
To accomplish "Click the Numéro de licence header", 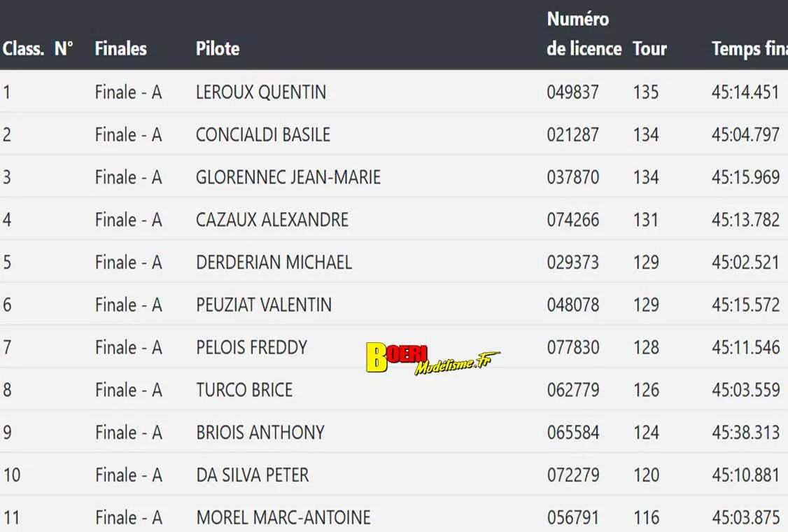I will [x=584, y=34].
